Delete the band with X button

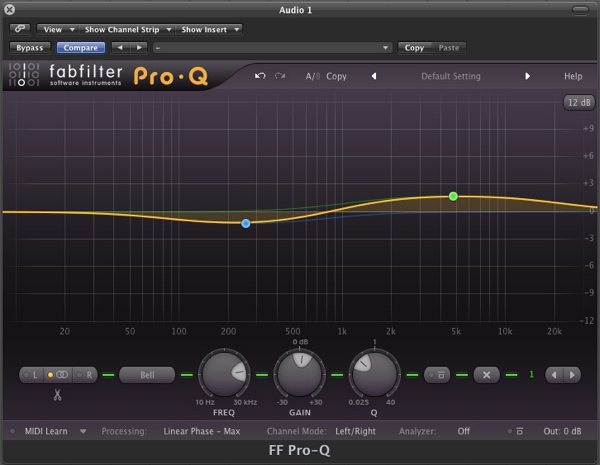pyautogui.click(x=486, y=375)
